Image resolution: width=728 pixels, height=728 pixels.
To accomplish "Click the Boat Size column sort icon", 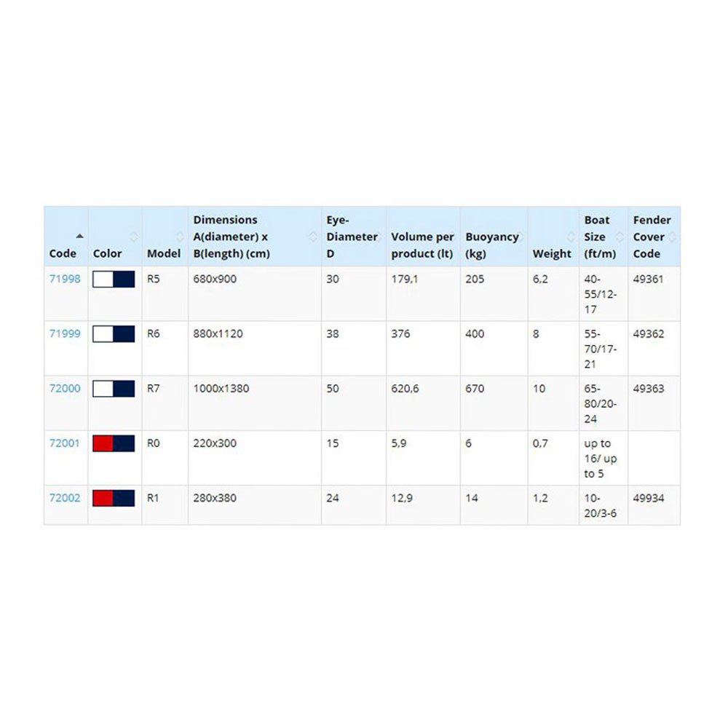I will tap(620, 237).
